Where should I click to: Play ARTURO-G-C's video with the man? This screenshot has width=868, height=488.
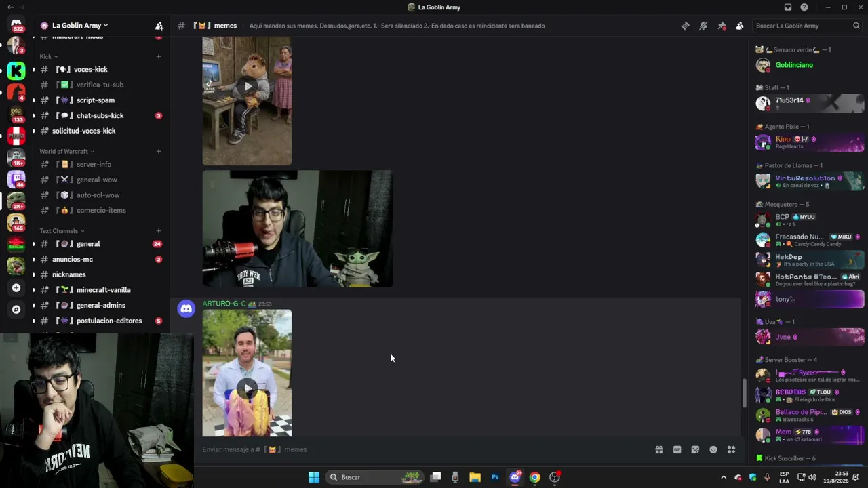pyautogui.click(x=248, y=388)
